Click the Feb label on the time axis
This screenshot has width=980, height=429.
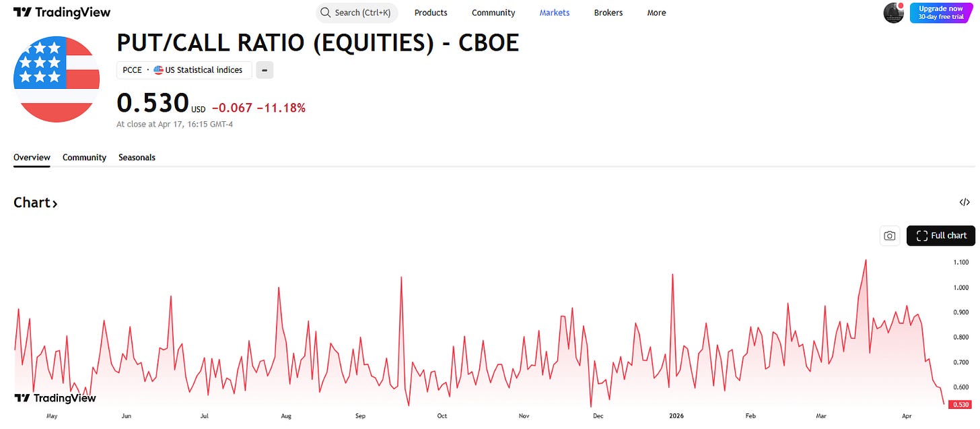(x=751, y=416)
